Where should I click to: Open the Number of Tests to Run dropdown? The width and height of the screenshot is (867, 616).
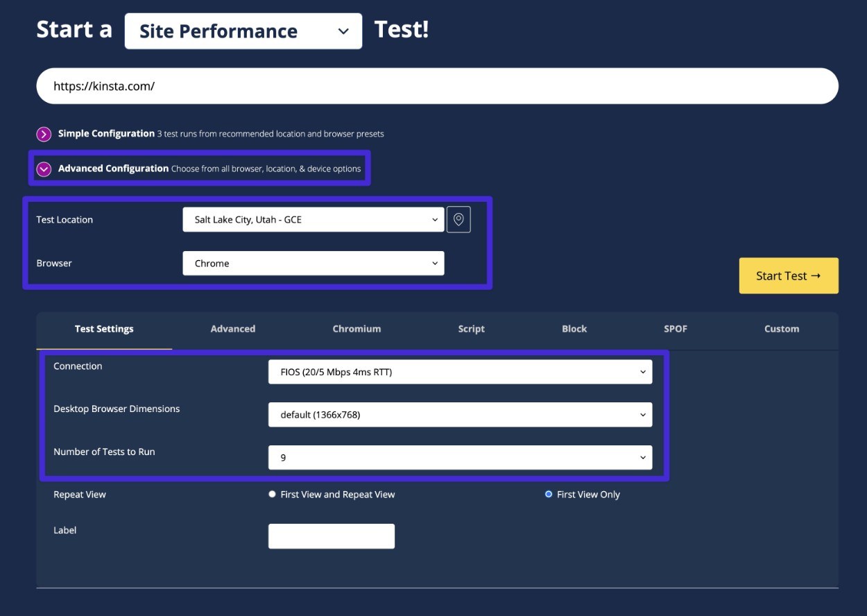point(460,458)
